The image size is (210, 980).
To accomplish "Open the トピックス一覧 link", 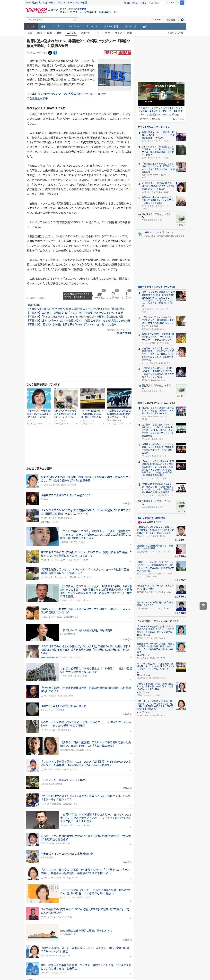I will [x=175, y=33].
